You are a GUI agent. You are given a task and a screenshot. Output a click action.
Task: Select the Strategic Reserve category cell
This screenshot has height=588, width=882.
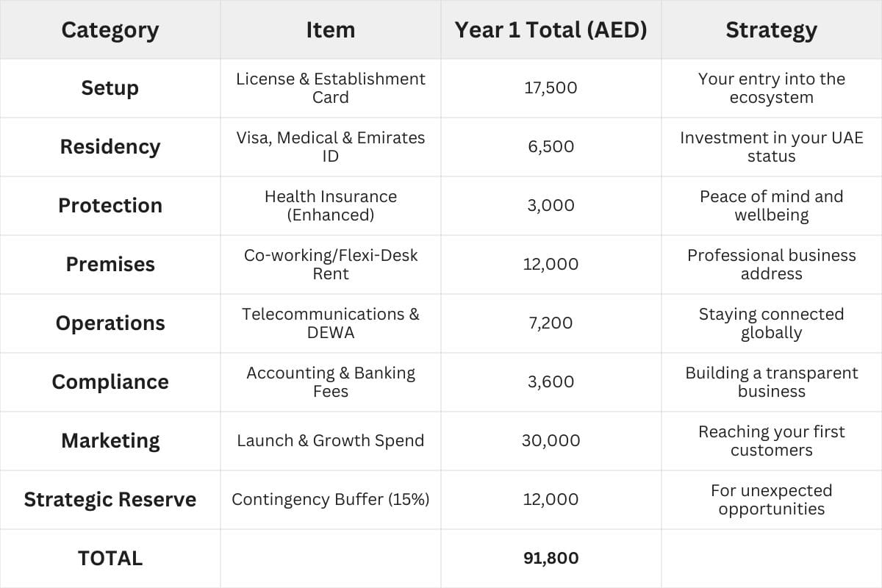(110, 500)
